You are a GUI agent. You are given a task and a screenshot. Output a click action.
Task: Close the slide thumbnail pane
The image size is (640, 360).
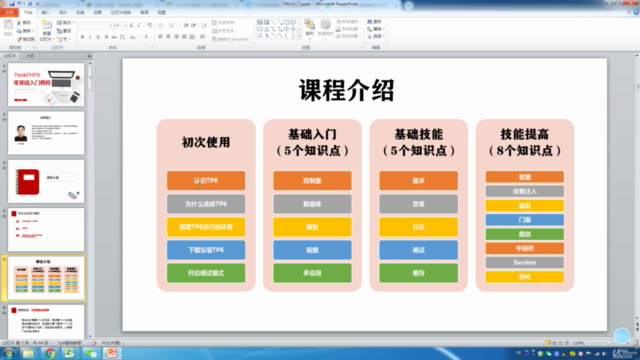(89, 56)
